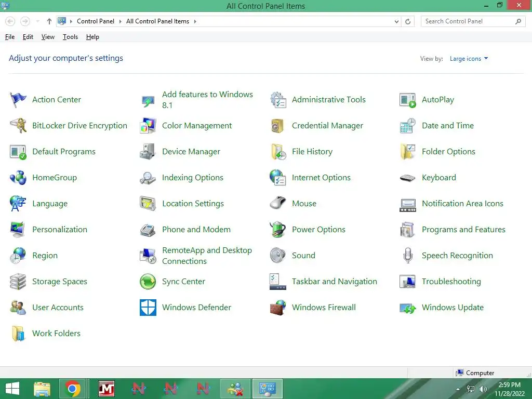The width and height of the screenshot is (532, 399).
Task: Open the Work Folders icon
Action: (18, 334)
